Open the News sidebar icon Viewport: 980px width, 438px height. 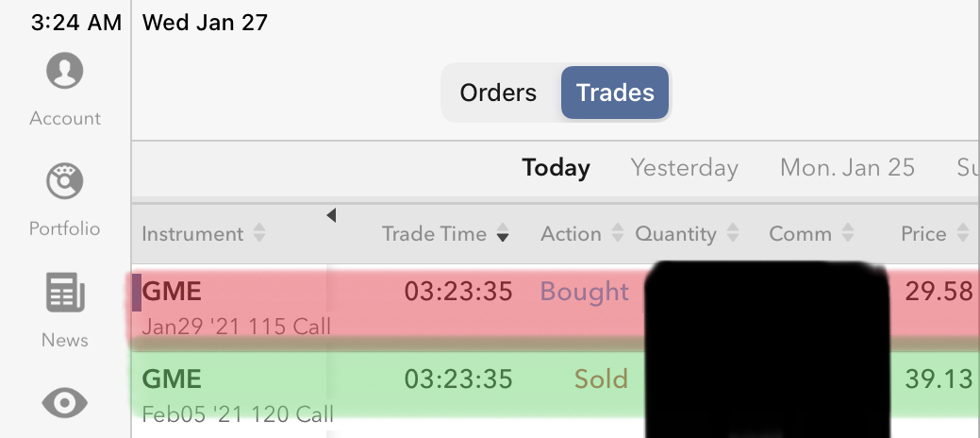[x=64, y=293]
